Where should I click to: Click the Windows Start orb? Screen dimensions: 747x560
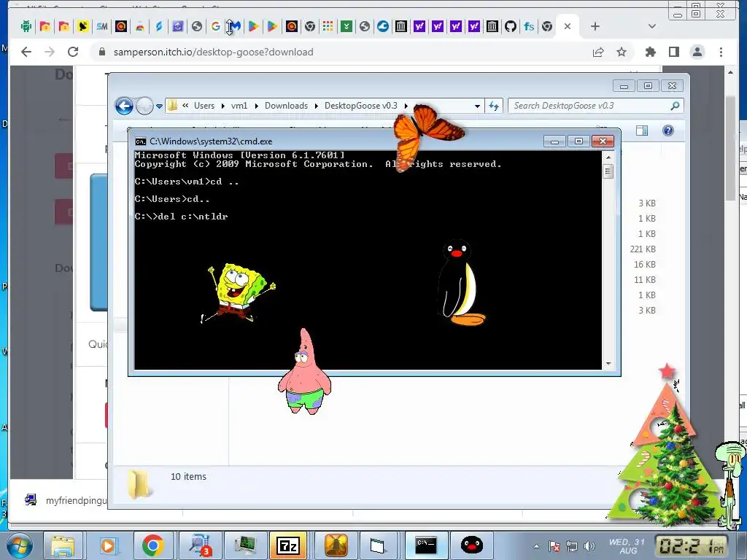pos(20,546)
